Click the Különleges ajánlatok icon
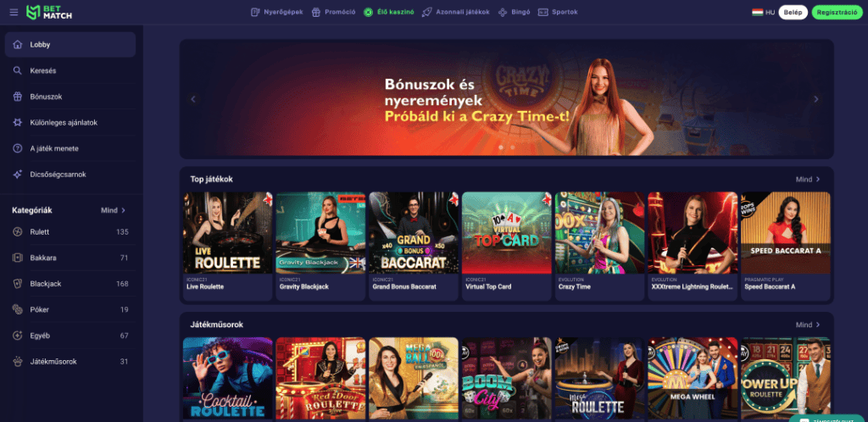Image resolution: width=868 pixels, height=422 pixels. pos(18,123)
